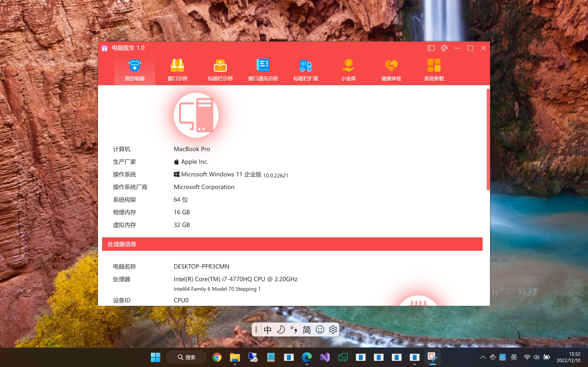Toggle the sidebar layout button in title bar
Viewport: 588px width, 367px height.
pos(431,48)
